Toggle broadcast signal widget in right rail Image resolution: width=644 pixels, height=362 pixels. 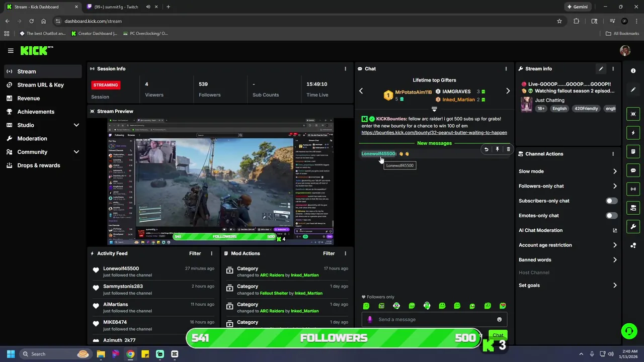(633, 189)
